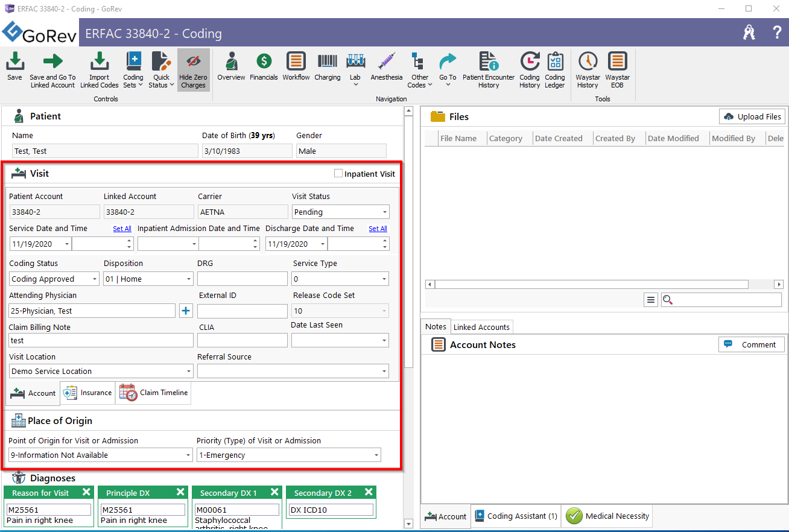Screen dimensions: 789x532
Task: Open the Anesthesia screen
Action: (387, 66)
